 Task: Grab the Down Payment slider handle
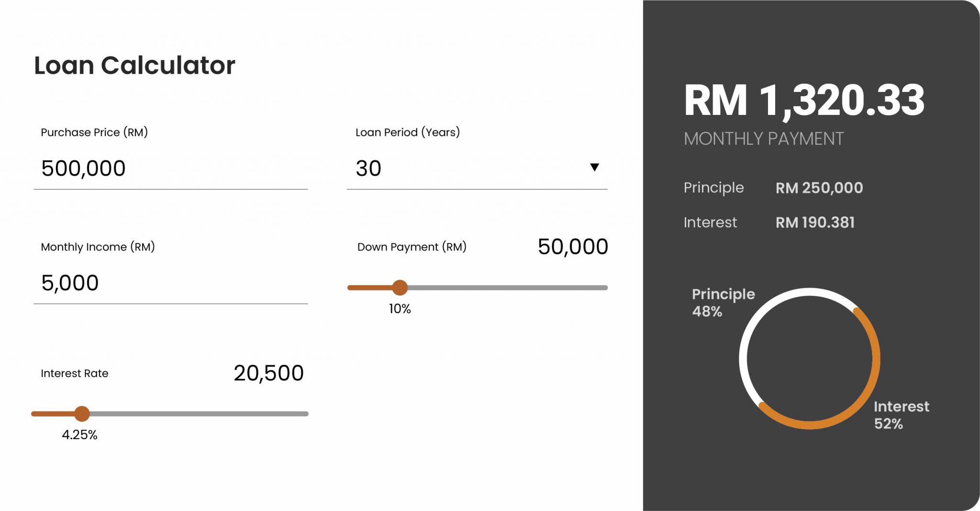tap(400, 287)
